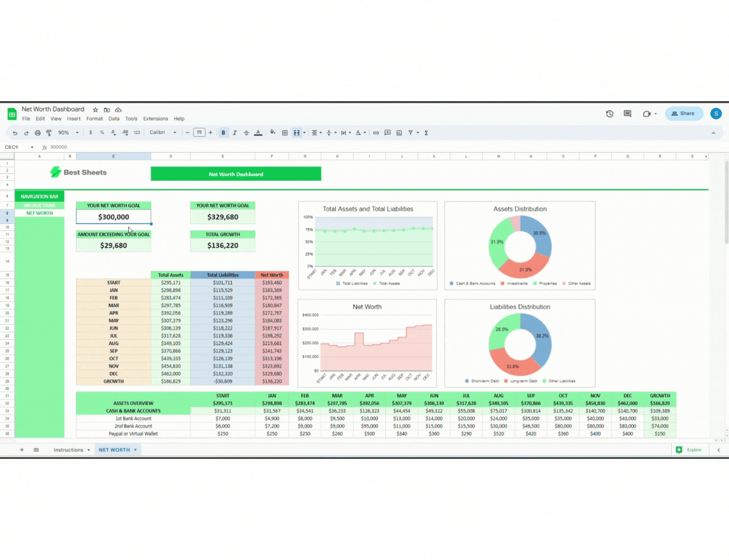The image size is (729, 560).
Task: Click the borders icon
Action: tap(285, 133)
